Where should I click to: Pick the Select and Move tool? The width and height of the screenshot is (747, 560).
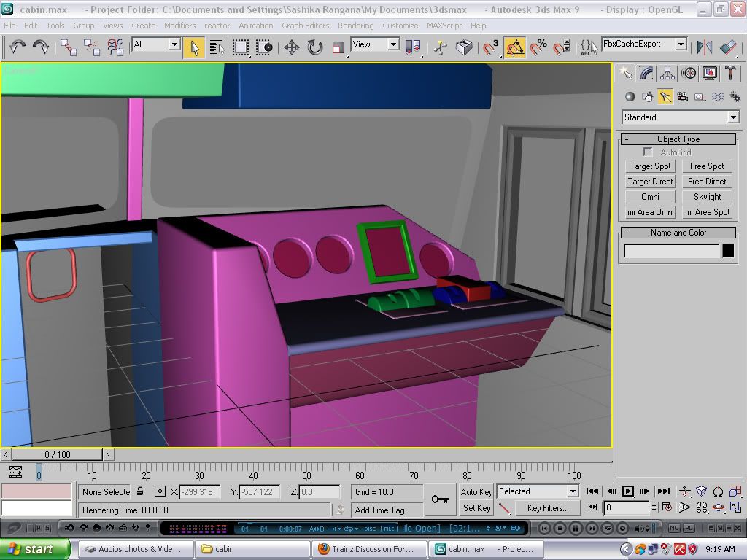tap(292, 47)
